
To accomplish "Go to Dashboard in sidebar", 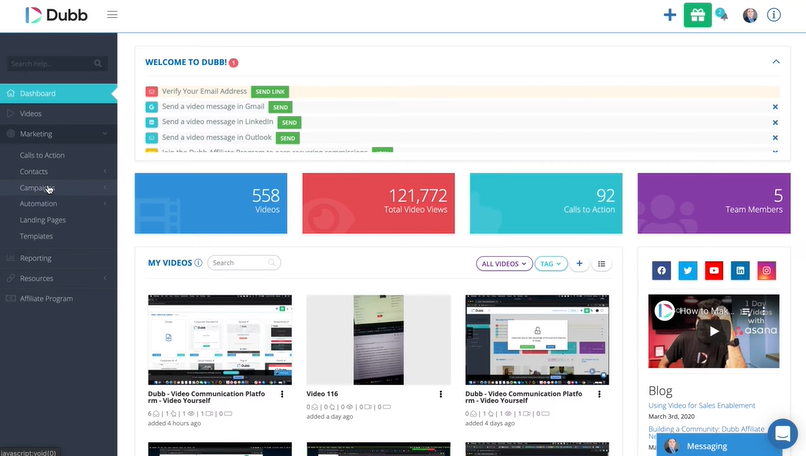I will (x=59, y=93).
